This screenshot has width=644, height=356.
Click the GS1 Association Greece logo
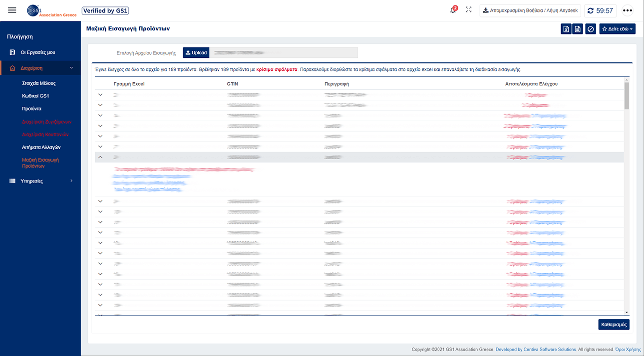click(52, 11)
